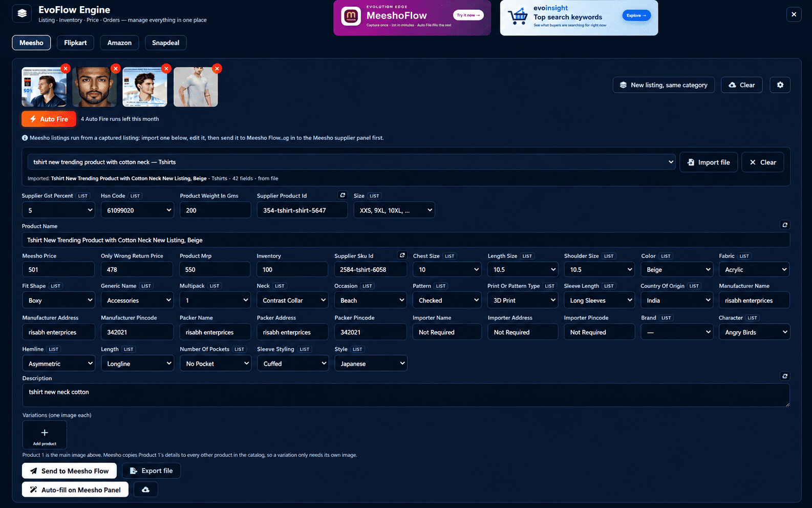The height and width of the screenshot is (508, 812).
Task: Open Pattern dropdown showing Checked
Action: 447,300
